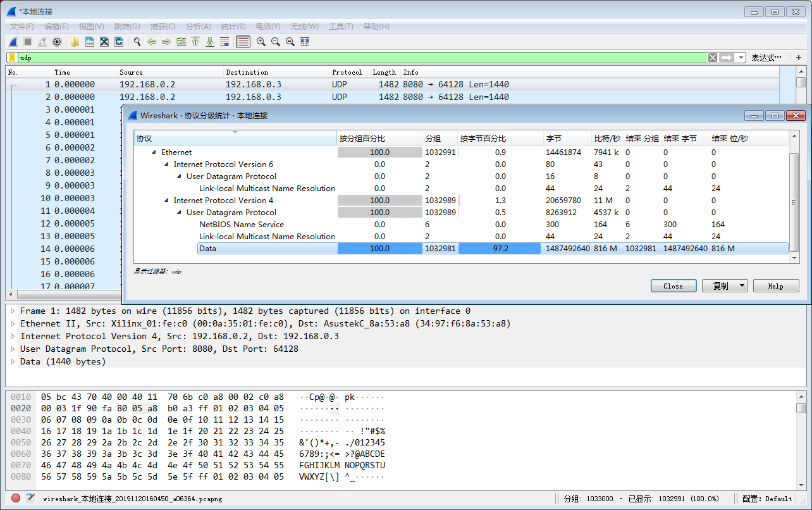Open the 分析(A) menu
The width and height of the screenshot is (812, 510).
(x=198, y=26)
